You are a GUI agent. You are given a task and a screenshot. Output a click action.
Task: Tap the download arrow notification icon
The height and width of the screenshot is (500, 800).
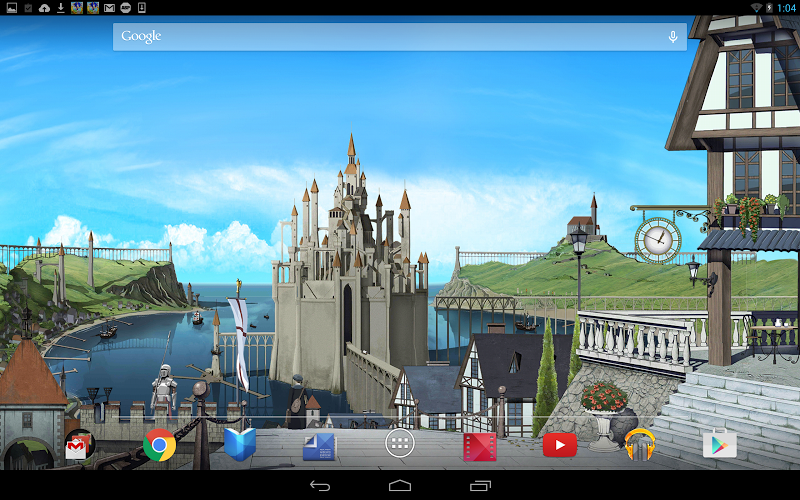click(61, 8)
